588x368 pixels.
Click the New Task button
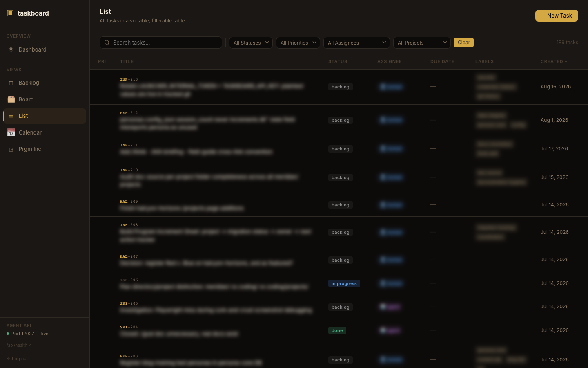click(x=557, y=16)
